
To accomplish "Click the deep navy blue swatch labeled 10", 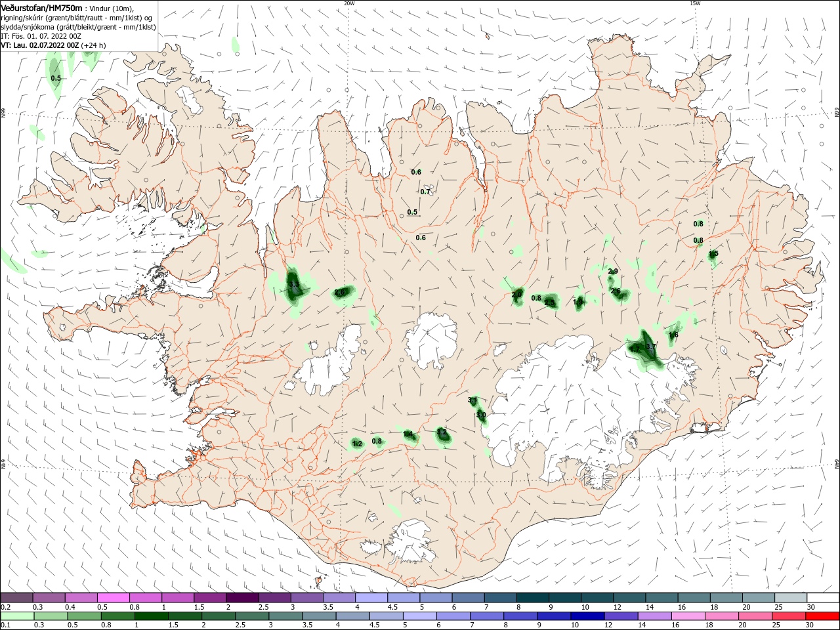I will click(587, 616).
